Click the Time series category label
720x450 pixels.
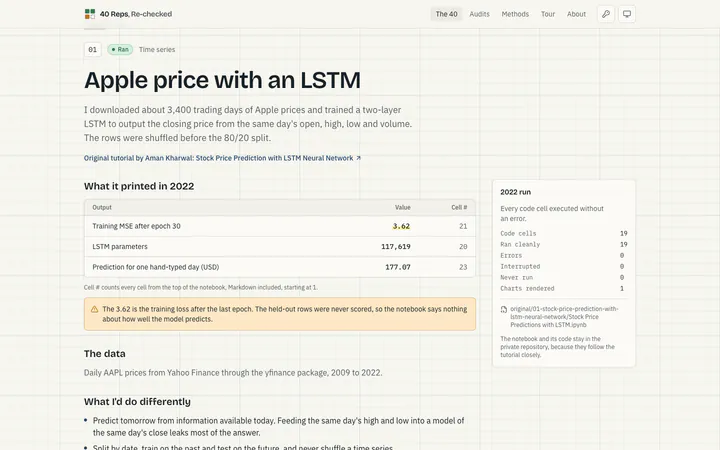tap(157, 50)
